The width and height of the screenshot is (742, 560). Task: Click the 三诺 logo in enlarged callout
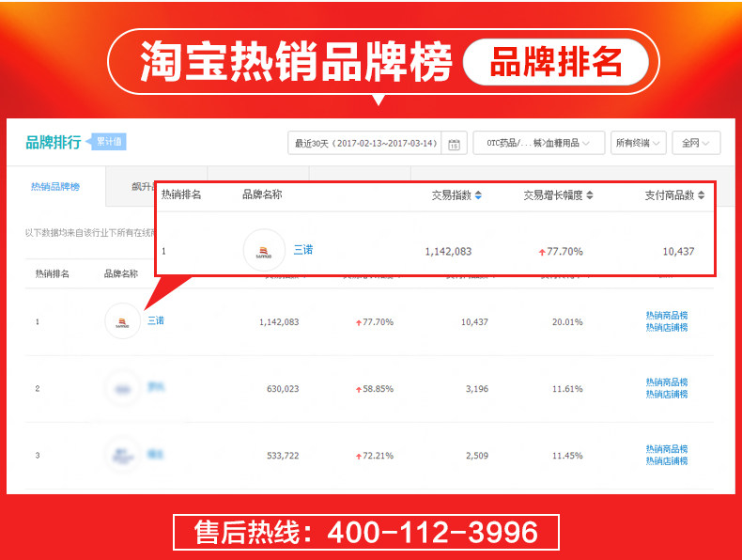tap(264, 250)
